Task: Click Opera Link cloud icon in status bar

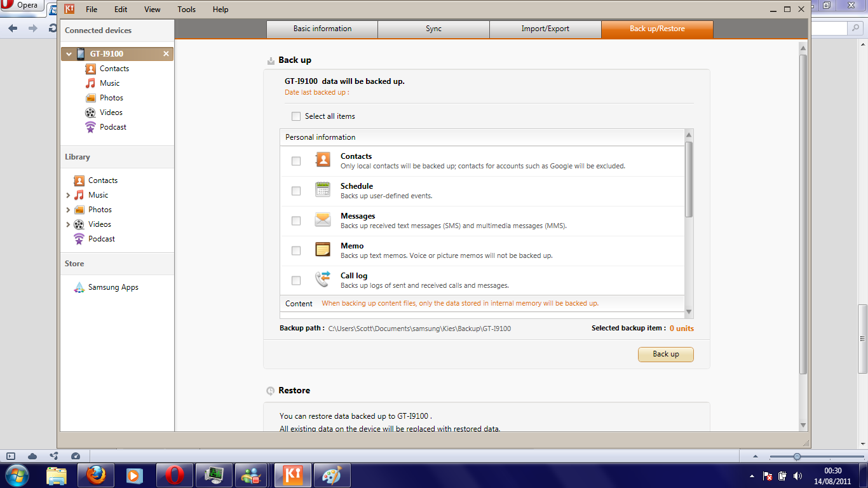Action: tap(32, 456)
